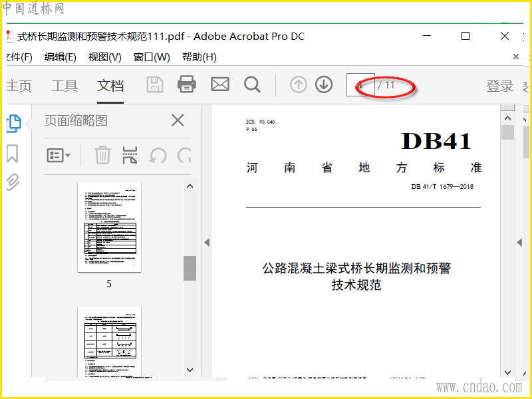The height and width of the screenshot is (399, 532).
Task: Minimize the Acrobat window
Action: click(427, 36)
